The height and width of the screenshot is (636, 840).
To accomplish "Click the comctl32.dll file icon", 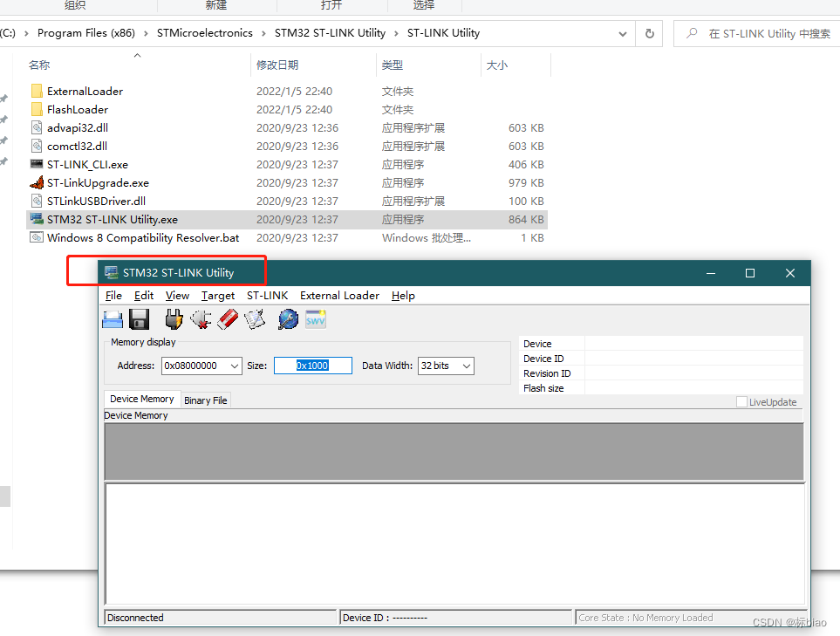I will point(37,146).
